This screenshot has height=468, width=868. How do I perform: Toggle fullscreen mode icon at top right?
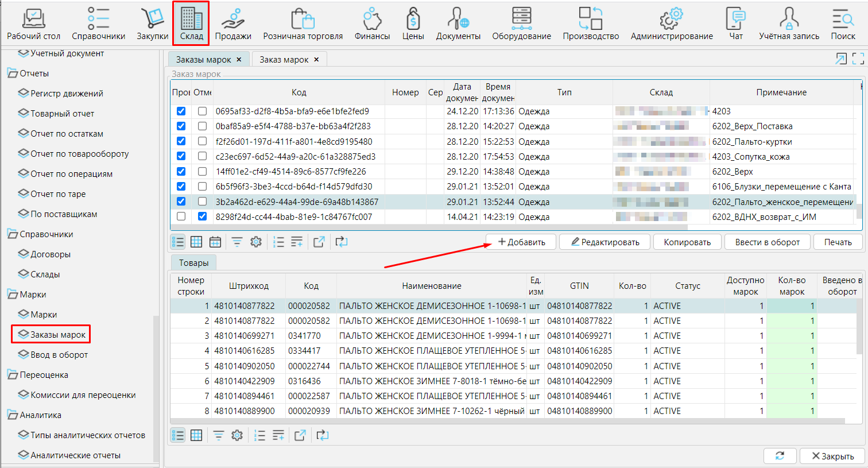pos(858,59)
